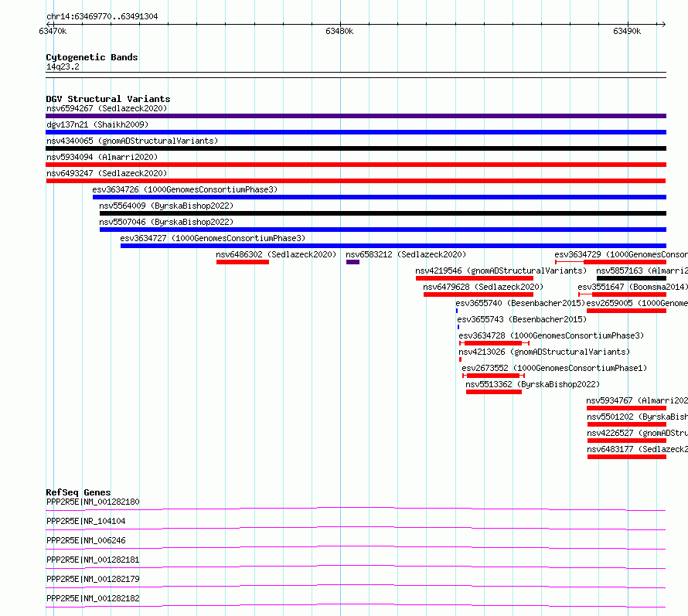Viewport: 688px width, 616px height.
Task: Click the purple bar under nsv6583212
Action: pyautogui.click(x=353, y=262)
